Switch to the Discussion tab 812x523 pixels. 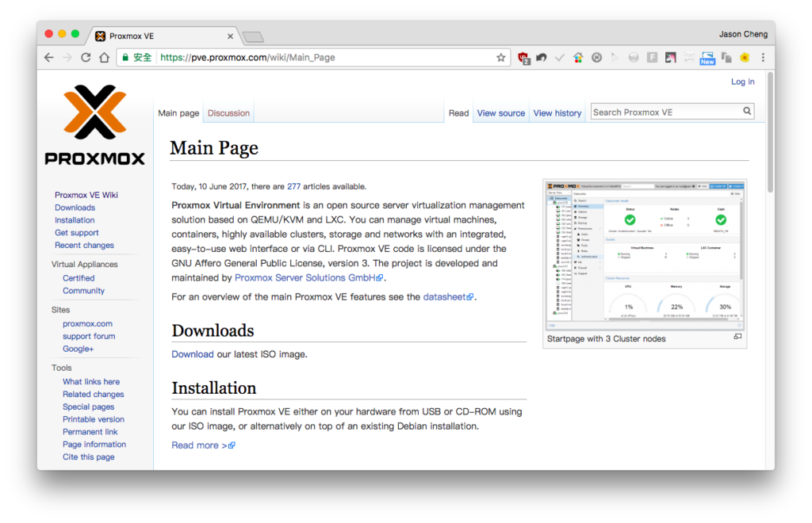228,113
